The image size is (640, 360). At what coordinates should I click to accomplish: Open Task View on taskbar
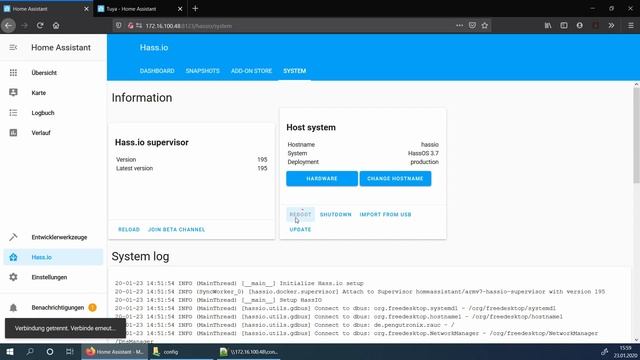click(x=70, y=352)
